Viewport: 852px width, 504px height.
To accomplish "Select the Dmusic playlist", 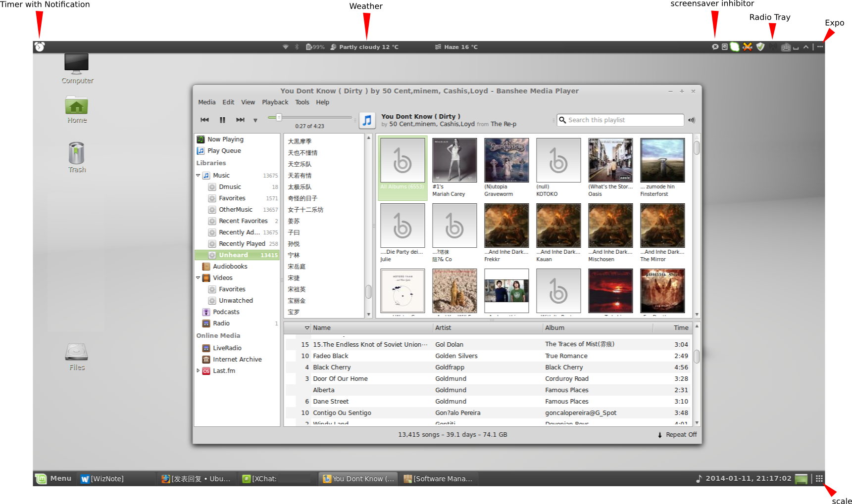I will point(237,187).
